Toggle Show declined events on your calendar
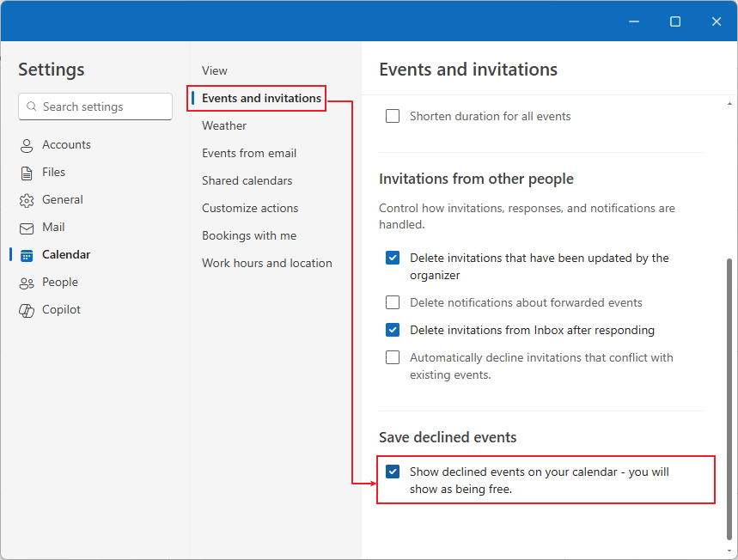 tap(393, 472)
